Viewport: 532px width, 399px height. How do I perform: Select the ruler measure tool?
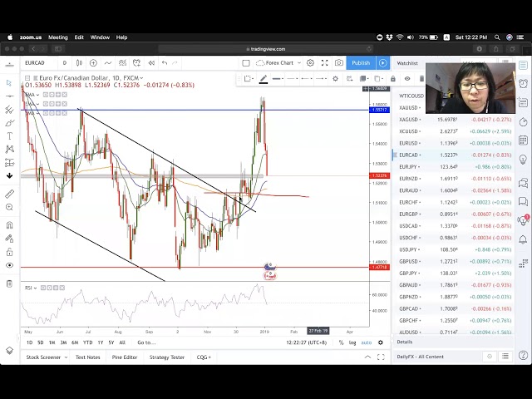pyautogui.click(x=9, y=194)
